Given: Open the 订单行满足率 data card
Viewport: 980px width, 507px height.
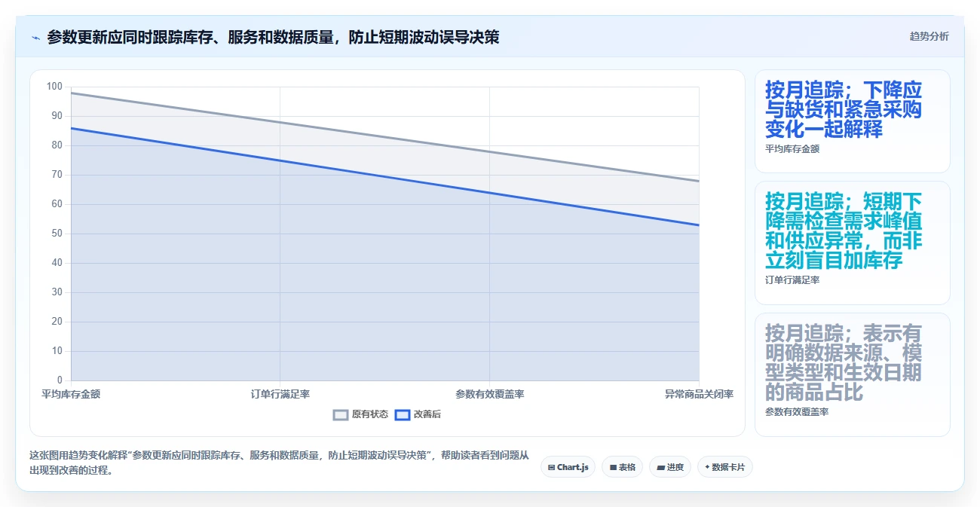Looking at the screenshot, I should [853, 243].
